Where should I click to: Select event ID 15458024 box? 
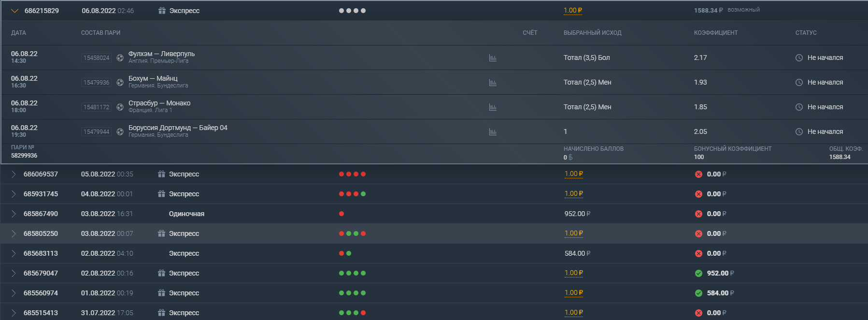(97, 58)
